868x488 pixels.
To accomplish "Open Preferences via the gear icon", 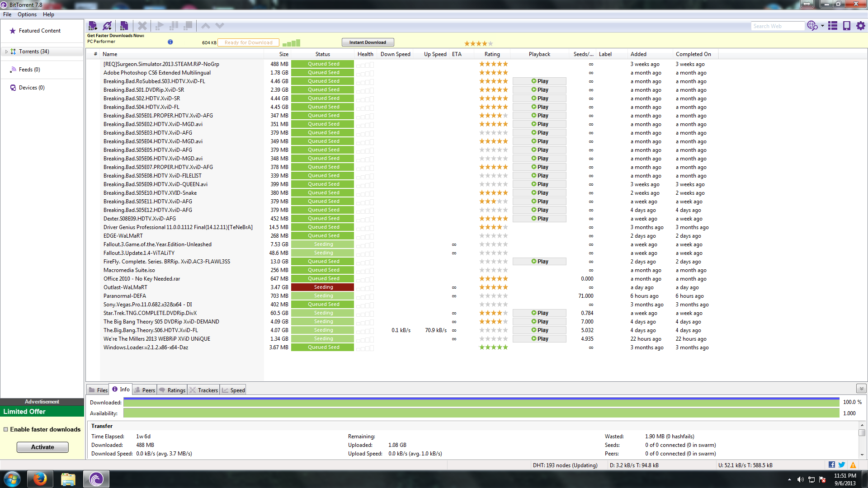I will (x=861, y=26).
